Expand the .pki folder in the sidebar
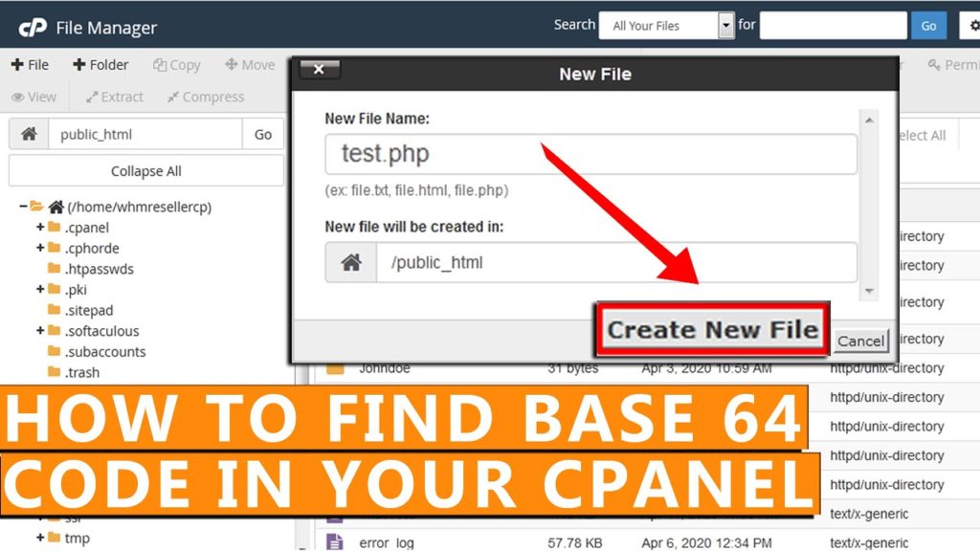The width and height of the screenshot is (980, 551). tap(40, 289)
